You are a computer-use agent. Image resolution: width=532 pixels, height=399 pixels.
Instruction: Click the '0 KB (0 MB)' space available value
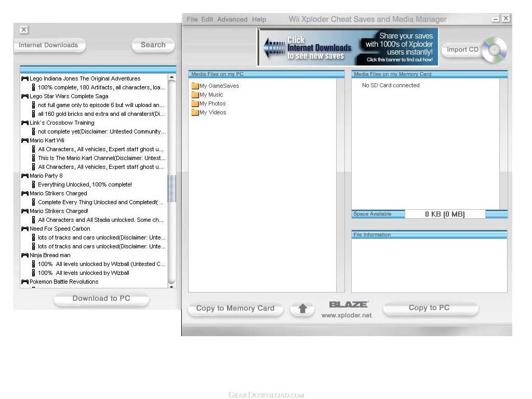pos(445,214)
